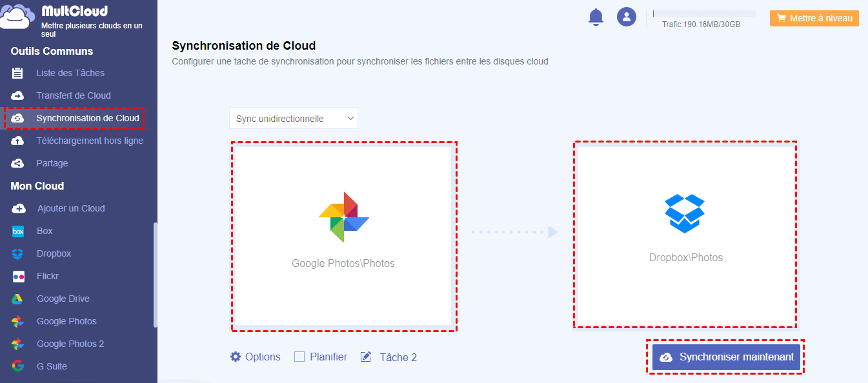
Task: Click the Google Photos 2 pinwheel icon
Action: point(18,344)
